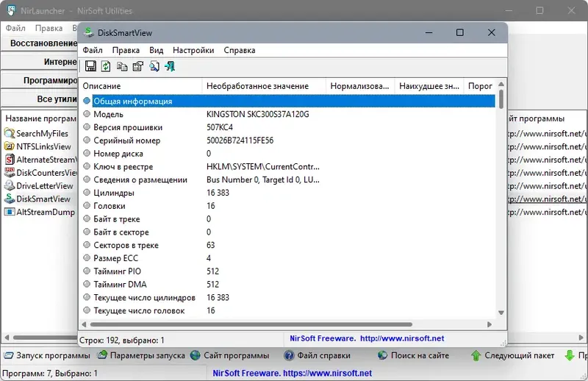
Task: Click the green down arrow icon in the bottom bar
Action: [x=570, y=355]
